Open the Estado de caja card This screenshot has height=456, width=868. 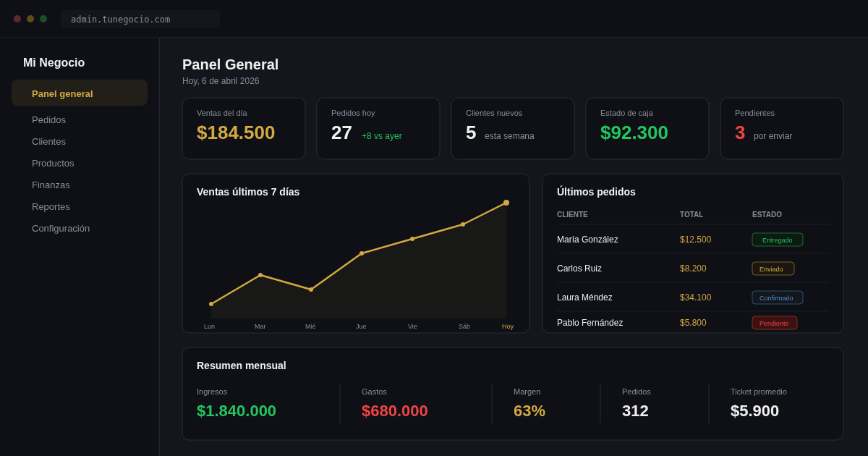[x=647, y=128]
